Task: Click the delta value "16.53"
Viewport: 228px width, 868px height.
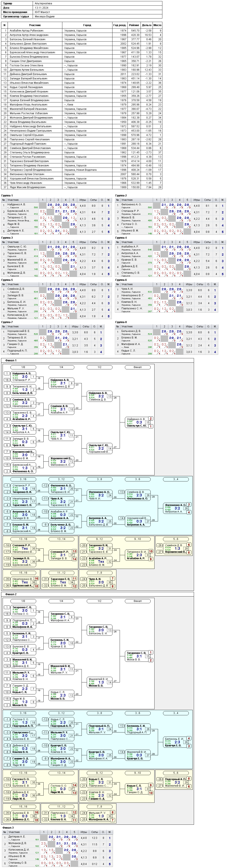Action: tap(148, 35)
